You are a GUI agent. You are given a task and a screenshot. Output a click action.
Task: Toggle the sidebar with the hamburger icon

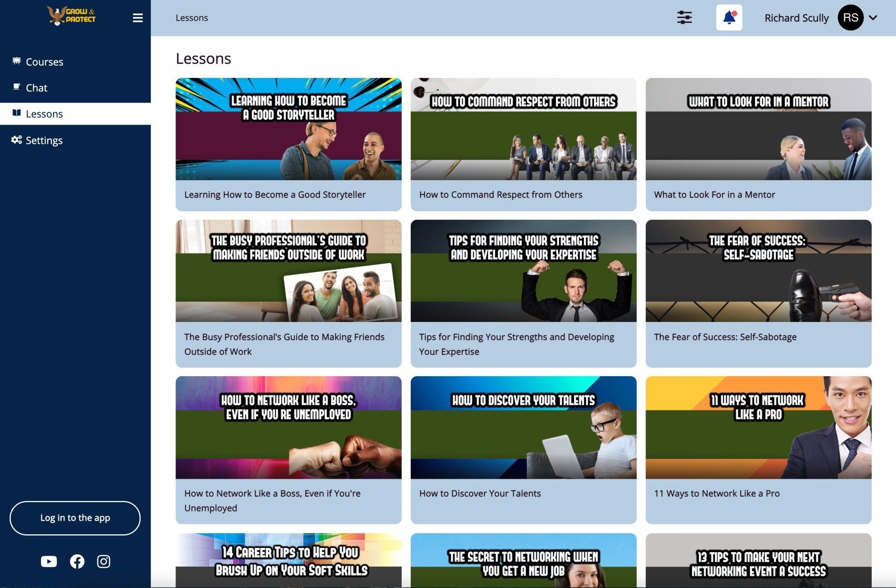138,17
